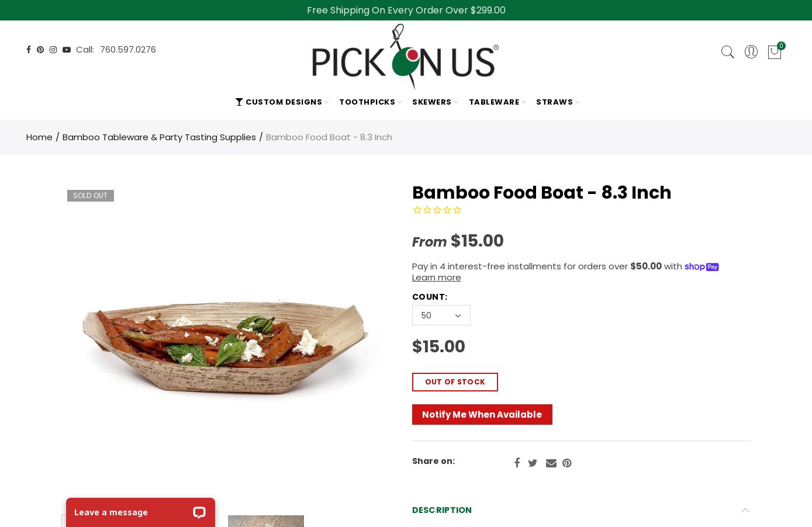
Task: Open the header Pinterest icon
Action: pos(40,50)
